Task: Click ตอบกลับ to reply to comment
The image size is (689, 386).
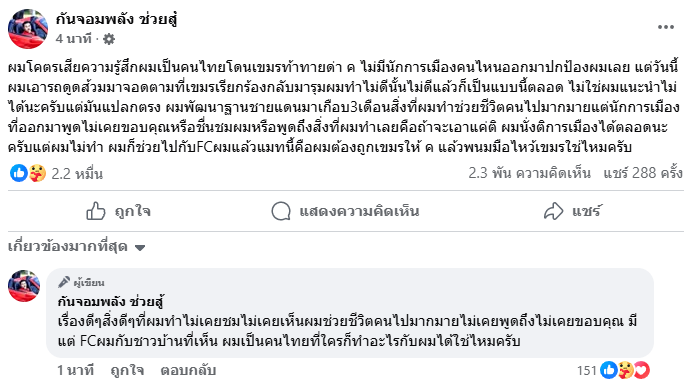Action: [188, 371]
